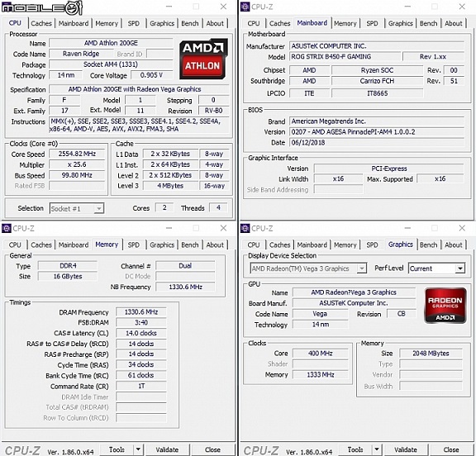Click the Mobile01 watermark logo

pyautogui.click(x=42, y=7)
